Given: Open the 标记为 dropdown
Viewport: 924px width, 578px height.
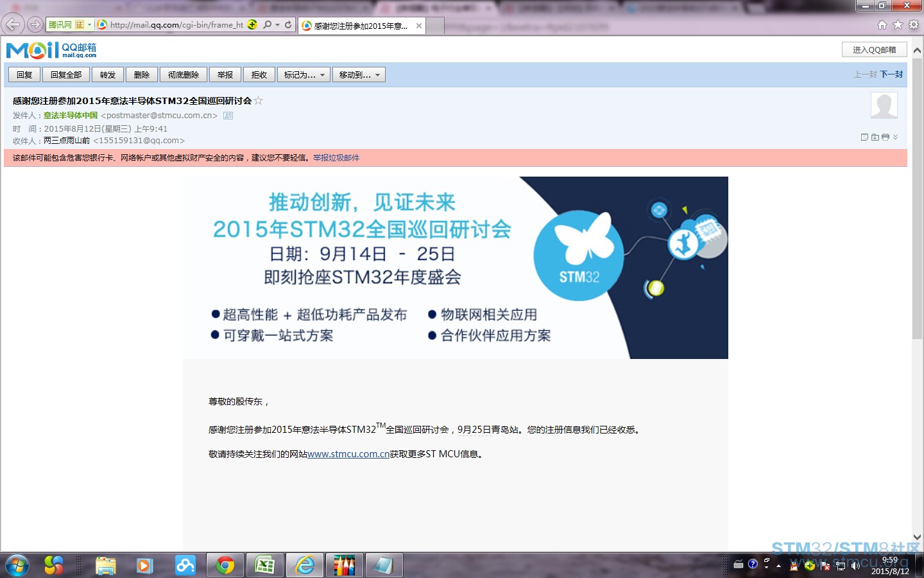Looking at the screenshot, I should tap(304, 75).
